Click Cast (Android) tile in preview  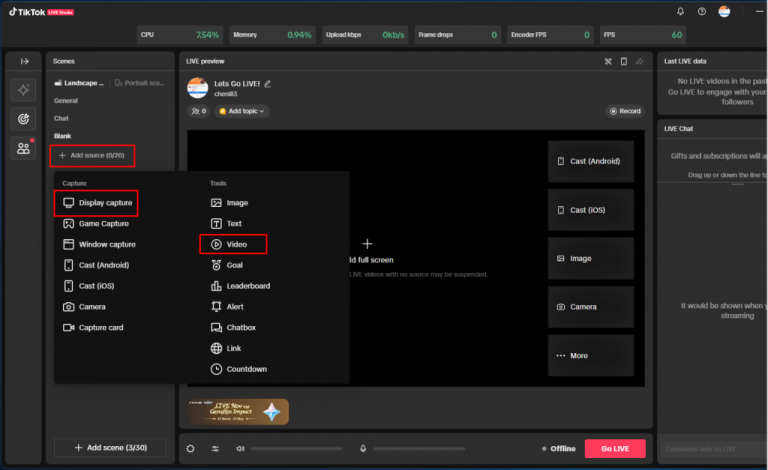[x=591, y=161]
